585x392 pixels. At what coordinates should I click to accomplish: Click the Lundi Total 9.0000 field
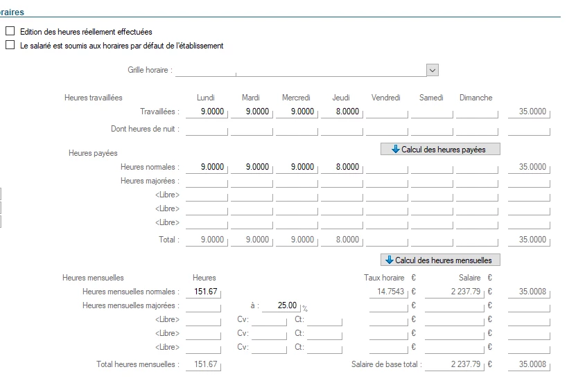coord(207,240)
